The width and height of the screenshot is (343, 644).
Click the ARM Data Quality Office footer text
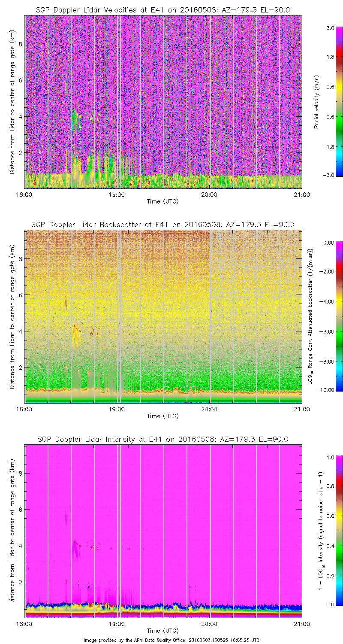(171, 640)
